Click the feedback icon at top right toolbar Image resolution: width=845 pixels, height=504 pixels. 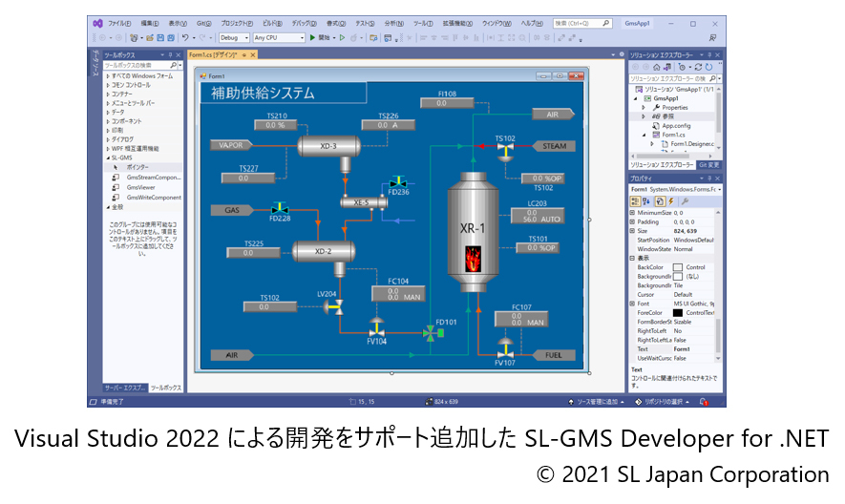coord(712,38)
